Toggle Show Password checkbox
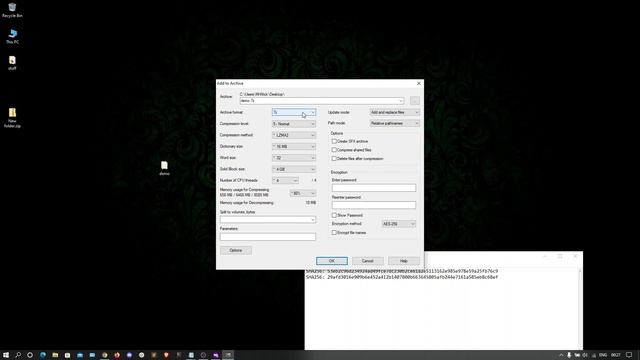This screenshot has width=640, height=360. pos(334,215)
